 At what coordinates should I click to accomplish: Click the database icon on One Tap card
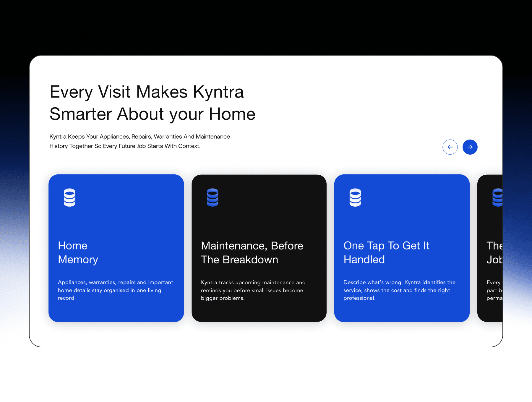point(355,197)
